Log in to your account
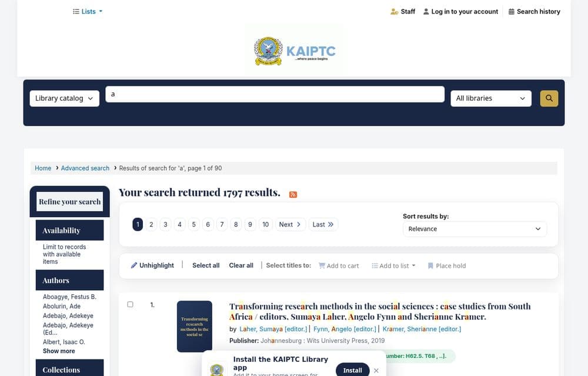Screen dimensions: 588x376 coord(460,12)
